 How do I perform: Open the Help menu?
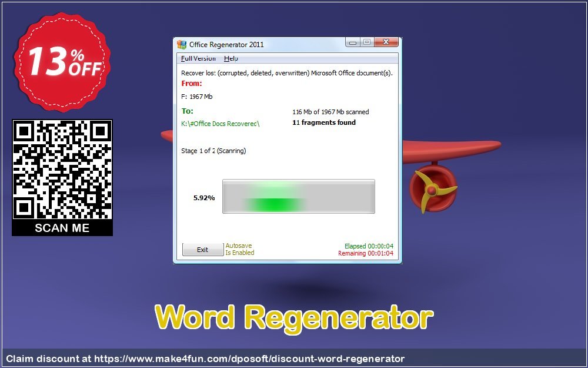[x=230, y=58]
